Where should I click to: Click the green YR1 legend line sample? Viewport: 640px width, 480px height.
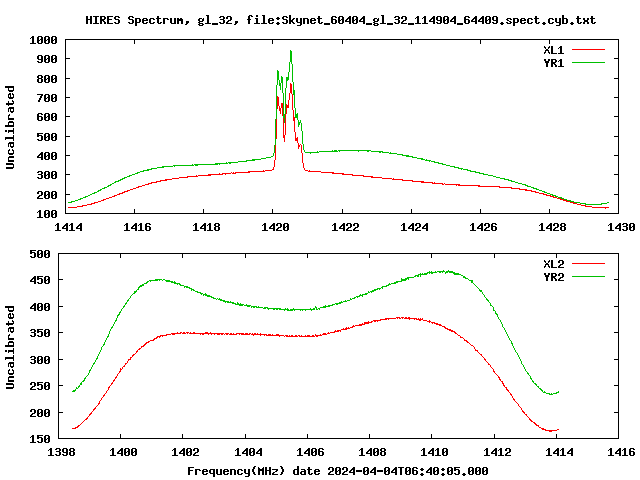click(x=588, y=63)
